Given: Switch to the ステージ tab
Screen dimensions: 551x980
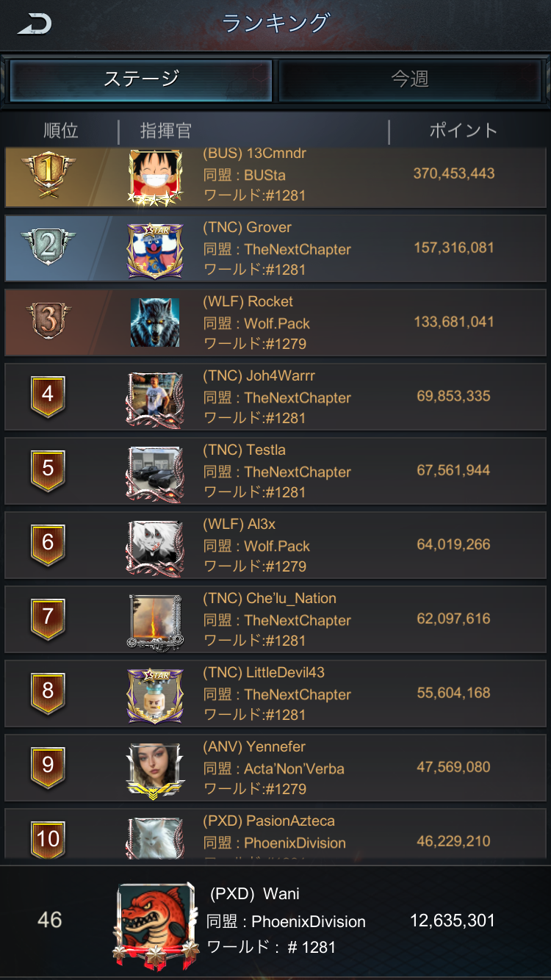Looking at the screenshot, I should 140,79.
